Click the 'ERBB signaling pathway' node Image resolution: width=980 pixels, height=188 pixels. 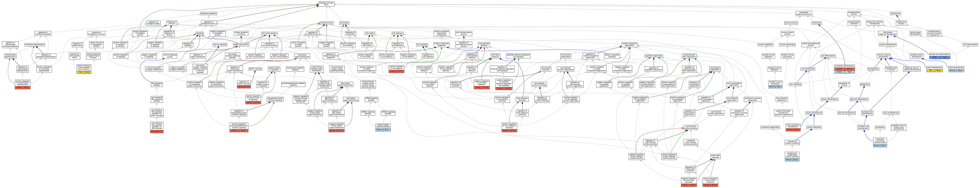[x=371, y=99]
